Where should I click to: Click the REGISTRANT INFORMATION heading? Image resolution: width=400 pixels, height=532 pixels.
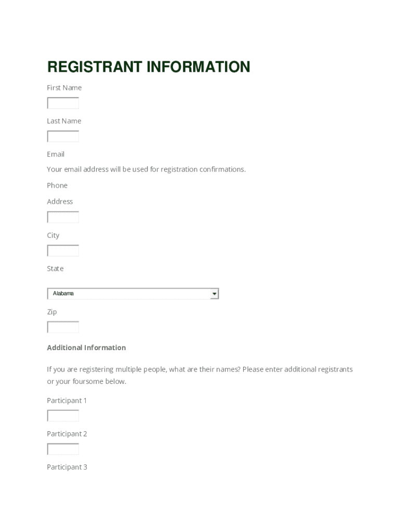point(149,67)
